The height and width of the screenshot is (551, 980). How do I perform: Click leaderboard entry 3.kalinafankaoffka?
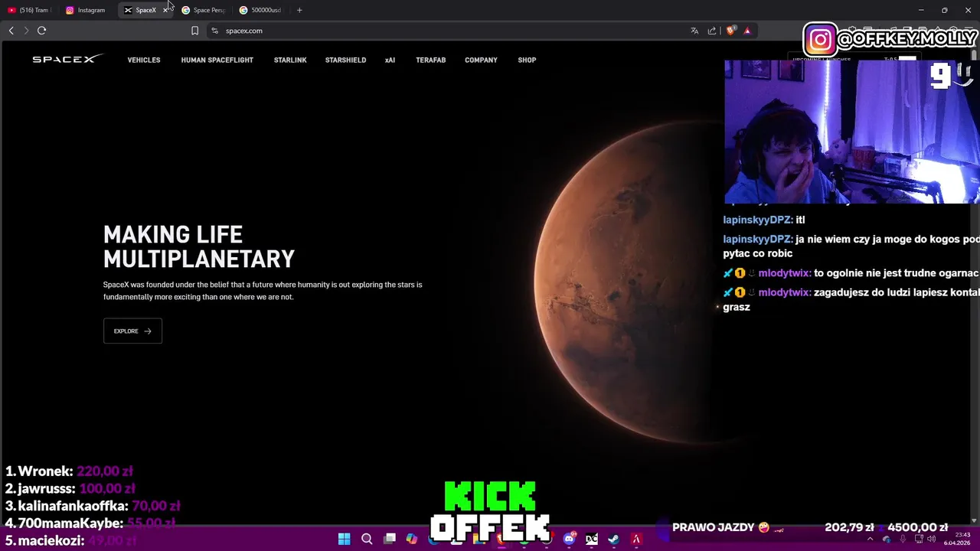[93, 506]
